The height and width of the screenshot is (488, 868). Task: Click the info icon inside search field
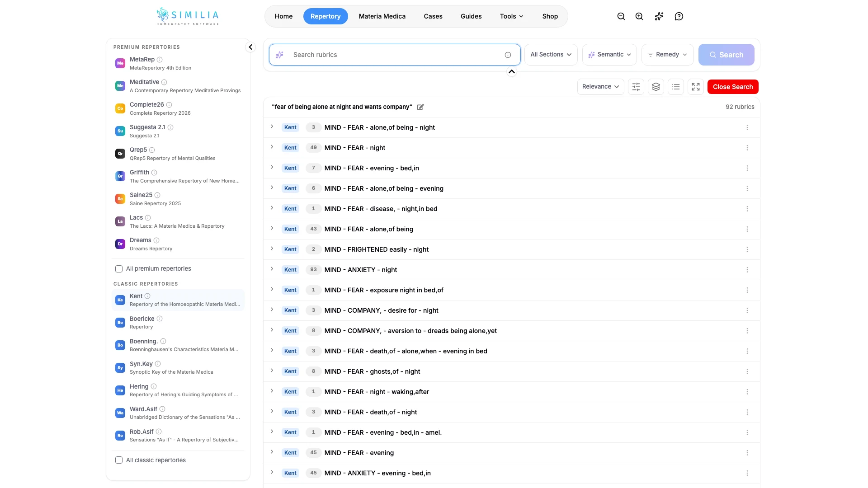pos(508,55)
